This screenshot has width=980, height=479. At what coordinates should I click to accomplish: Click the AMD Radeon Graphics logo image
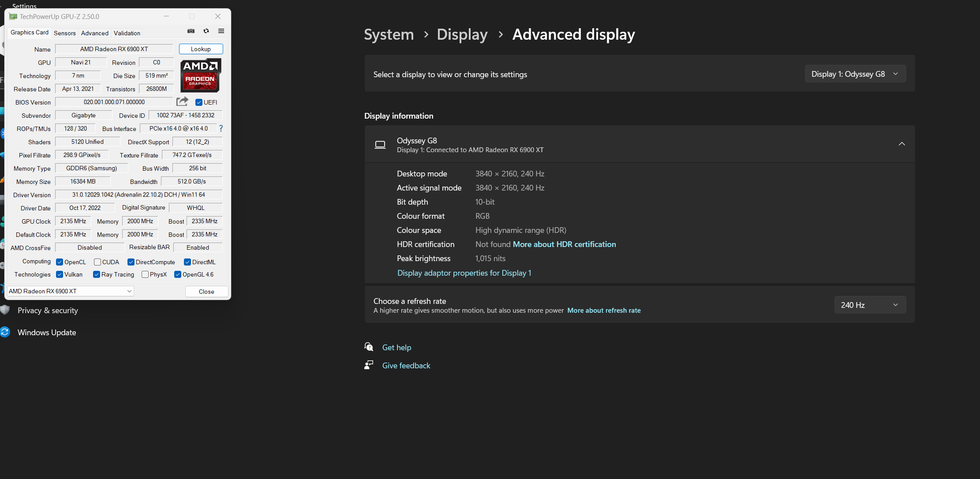point(200,75)
